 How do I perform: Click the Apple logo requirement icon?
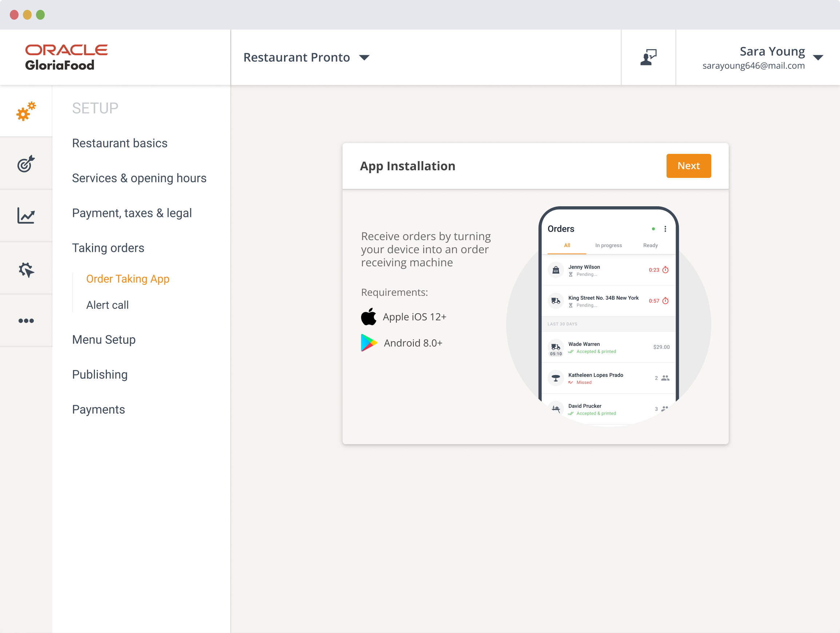(x=369, y=316)
